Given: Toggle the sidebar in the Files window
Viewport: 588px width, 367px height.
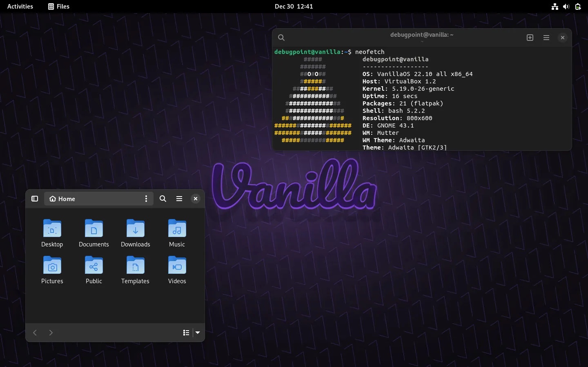Looking at the screenshot, I should click(34, 199).
